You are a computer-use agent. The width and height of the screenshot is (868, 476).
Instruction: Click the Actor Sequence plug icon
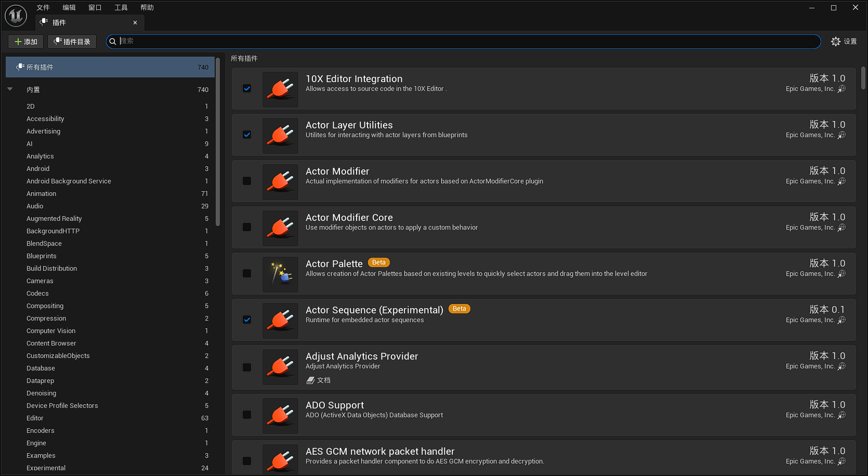pos(281,321)
